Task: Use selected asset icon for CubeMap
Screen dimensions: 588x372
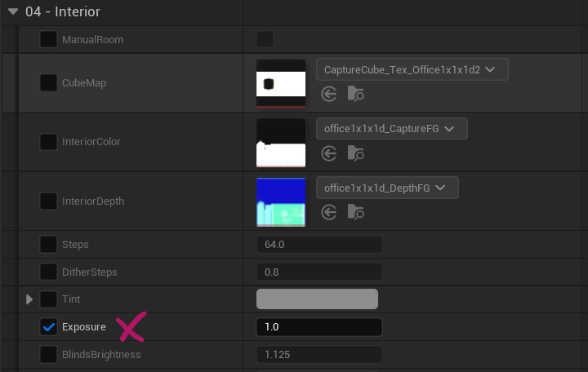Action: click(329, 94)
